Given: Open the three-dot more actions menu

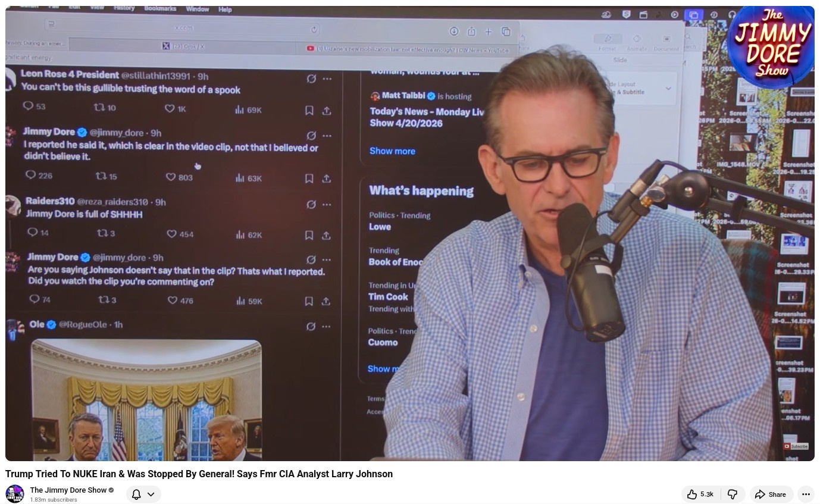Looking at the screenshot, I should (x=806, y=494).
